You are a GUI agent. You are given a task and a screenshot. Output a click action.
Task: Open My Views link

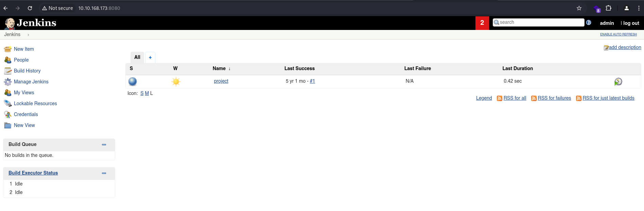click(x=24, y=93)
